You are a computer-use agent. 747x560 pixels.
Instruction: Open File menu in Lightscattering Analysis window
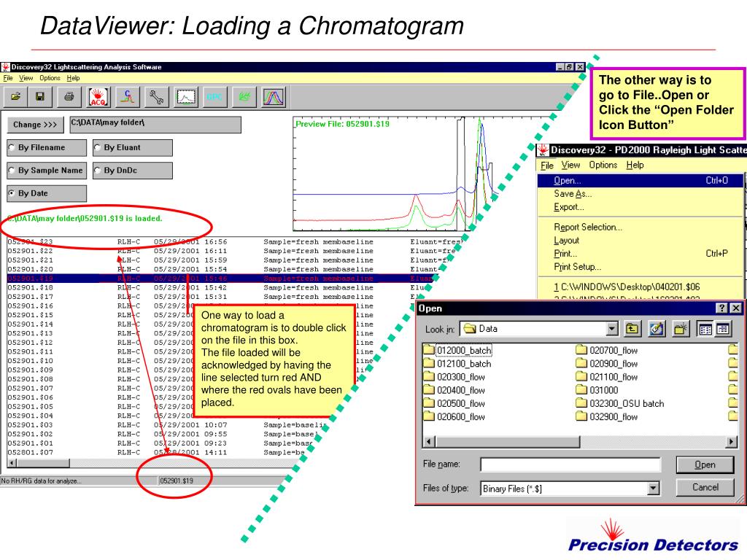(8, 78)
